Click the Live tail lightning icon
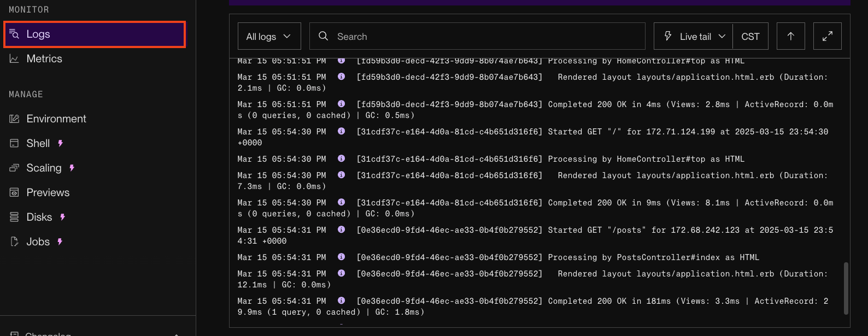Viewport: 868px width, 336px height. (668, 36)
